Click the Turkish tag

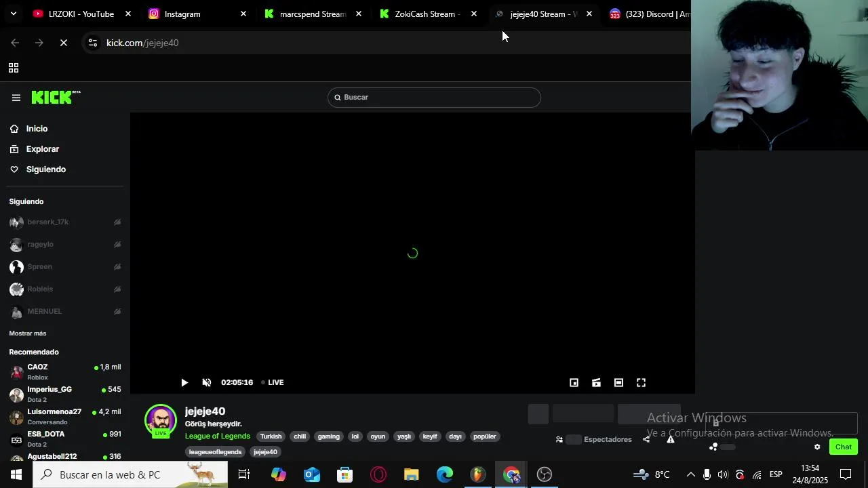tap(271, 436)
